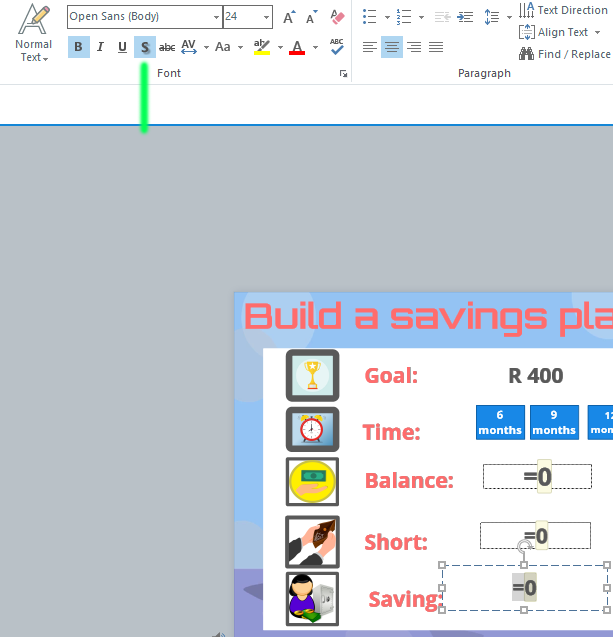Toggle Bold formatting
Screen dimensions: 613x637
[x=79, y=47]
